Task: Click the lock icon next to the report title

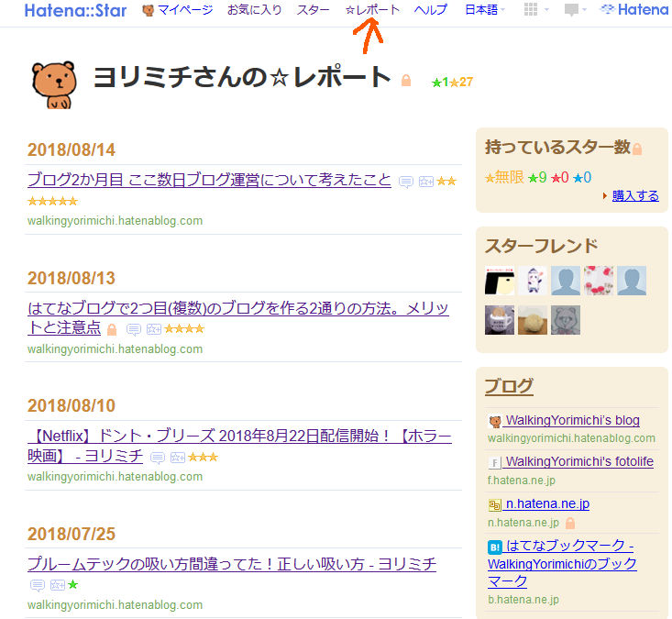Action: (x=406, y=81)
